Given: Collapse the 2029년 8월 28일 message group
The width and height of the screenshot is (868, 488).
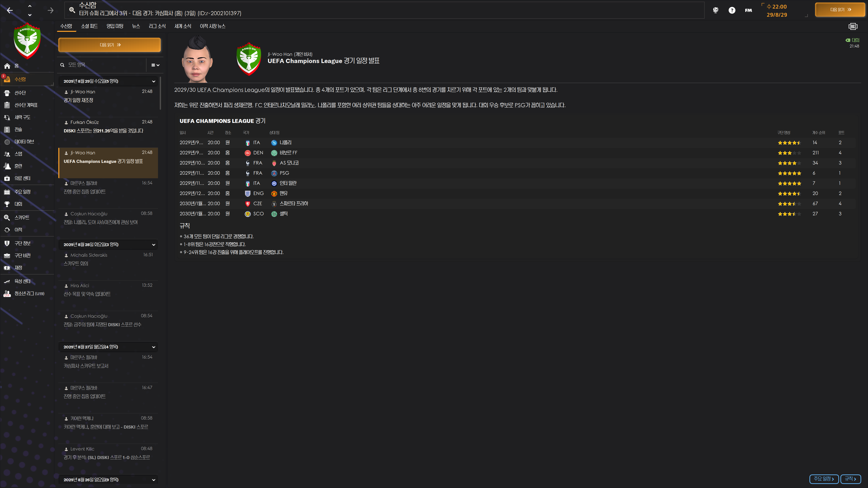Looking at the screenshot, I should coord(153,244).
